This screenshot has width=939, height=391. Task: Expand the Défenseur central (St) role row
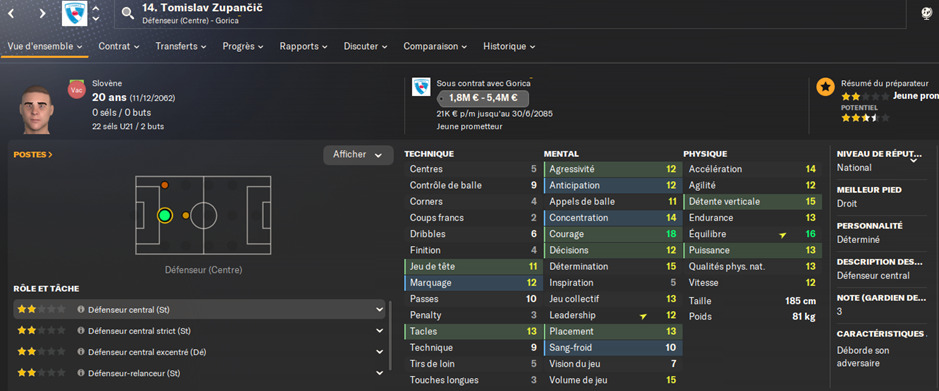[199, 310]
